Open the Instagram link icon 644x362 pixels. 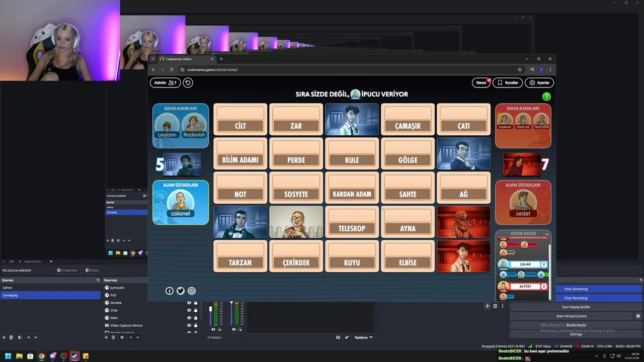click(192, 291)
